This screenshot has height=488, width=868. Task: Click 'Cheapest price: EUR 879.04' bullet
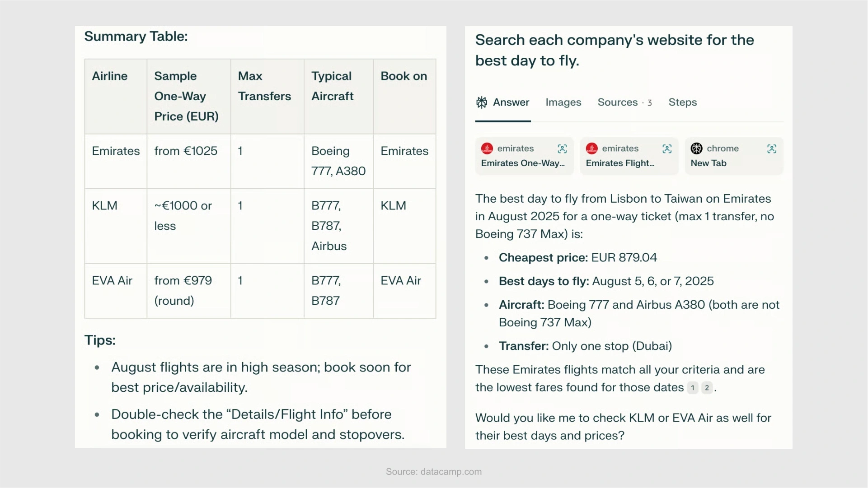[x=578, y=258]
